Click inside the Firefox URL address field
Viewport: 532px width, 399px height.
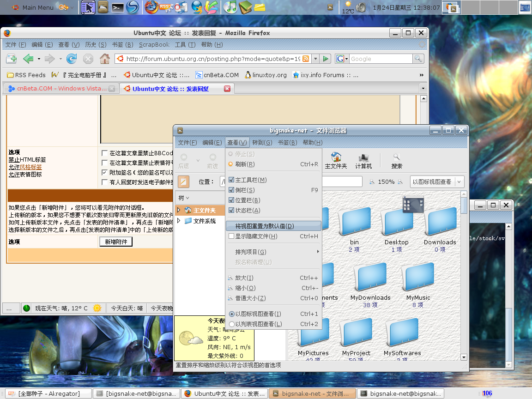coord(213,59)
